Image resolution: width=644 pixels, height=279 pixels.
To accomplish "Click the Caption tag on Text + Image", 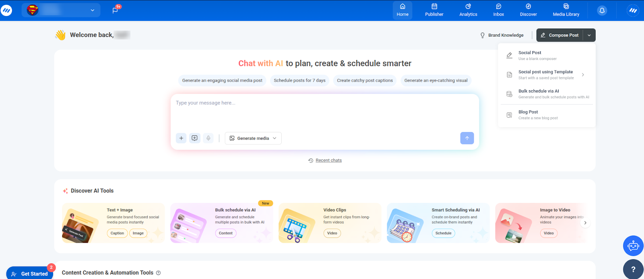I will tap(117, 233).
